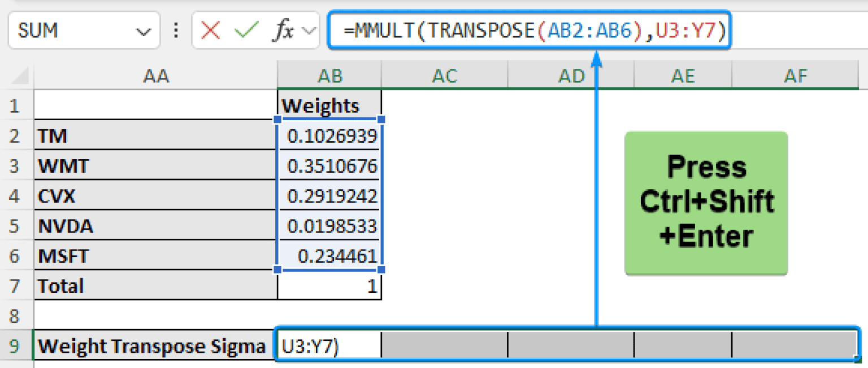
Task: Open the Insert Function fx icon
Action: point(283,30)
